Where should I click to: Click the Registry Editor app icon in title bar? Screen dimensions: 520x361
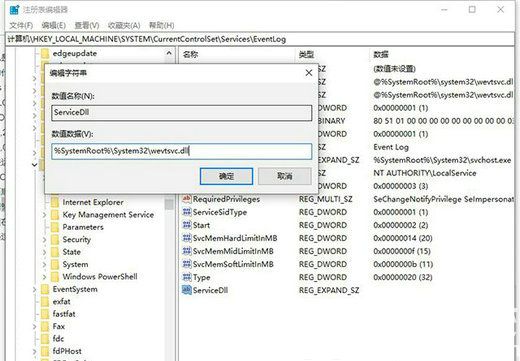15,10
